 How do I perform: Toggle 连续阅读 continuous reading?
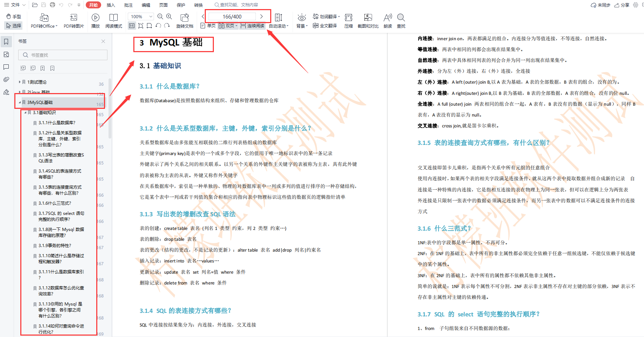click(x=252, y=26)
